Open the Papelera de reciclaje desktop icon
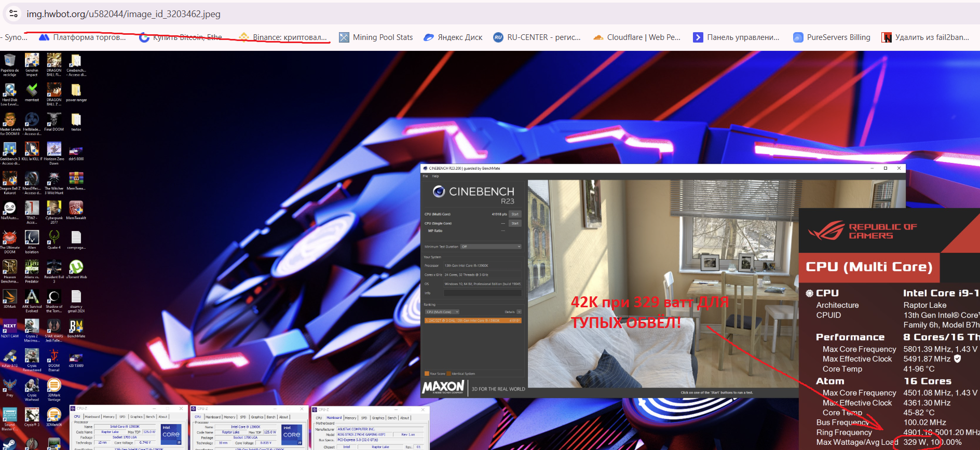 (10, 65)
